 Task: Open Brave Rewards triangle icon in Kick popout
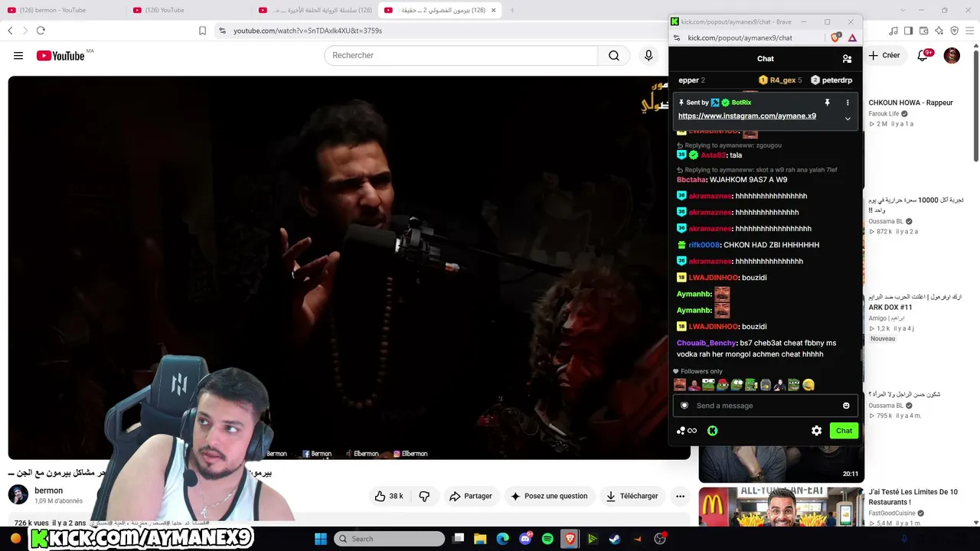point(852,37)
